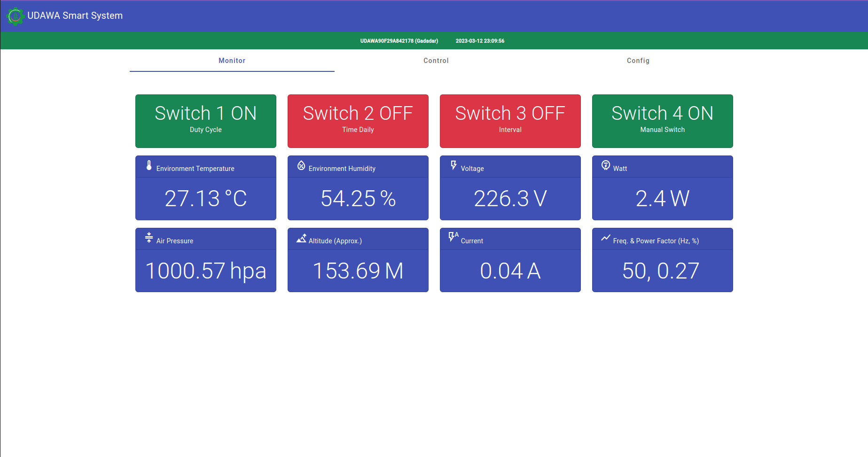Toggle the Switch 2 OFF Time Daily card

coord(358,121)
